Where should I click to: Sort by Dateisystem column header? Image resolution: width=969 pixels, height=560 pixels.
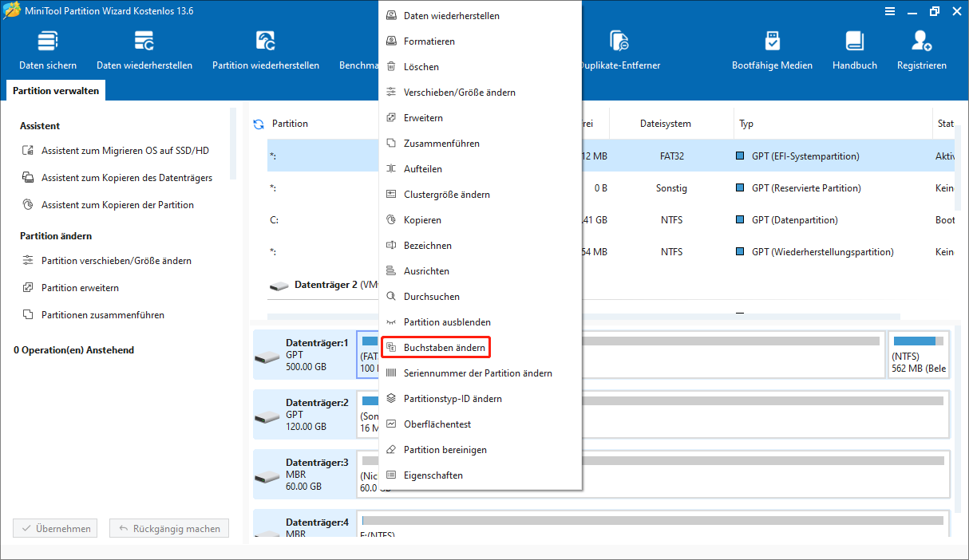tap(665, 124)
